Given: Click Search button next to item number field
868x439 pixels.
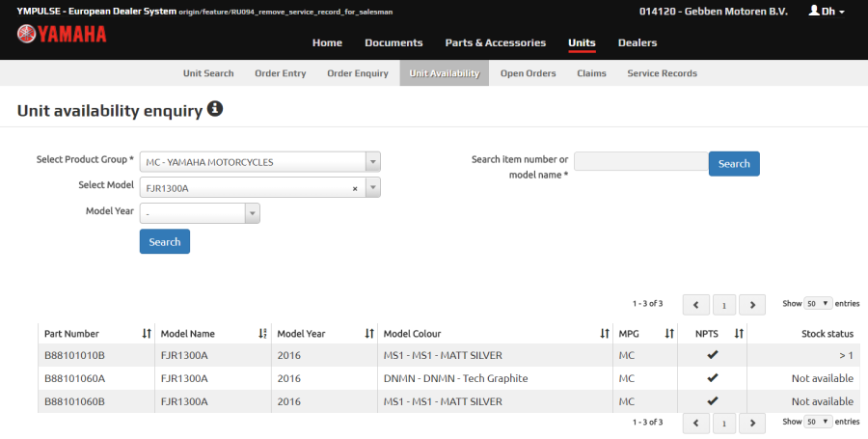Looking at the screenshot, I should pyautogui.click(x=734, y=164).
